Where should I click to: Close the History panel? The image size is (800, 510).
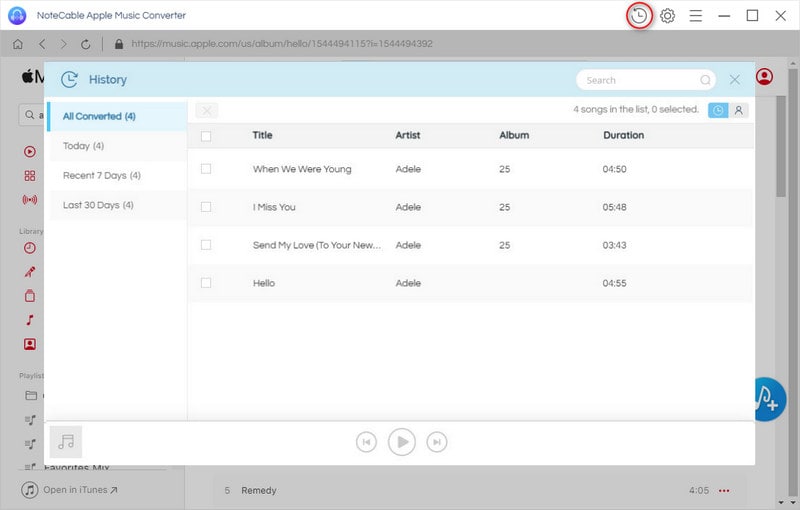pyautogui.click(x=735, y=80)
